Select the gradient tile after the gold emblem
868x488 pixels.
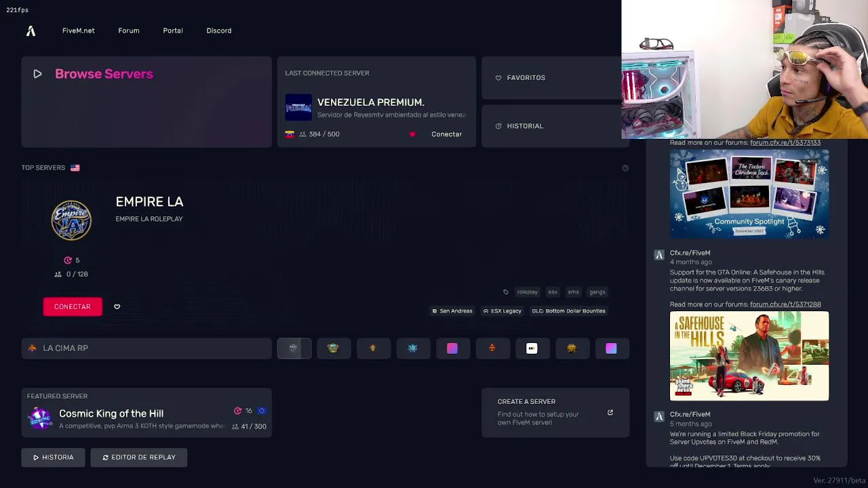(611, 348)
